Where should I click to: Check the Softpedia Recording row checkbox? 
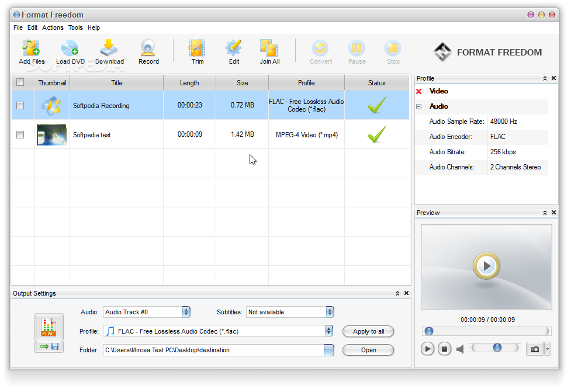point(20,106)
